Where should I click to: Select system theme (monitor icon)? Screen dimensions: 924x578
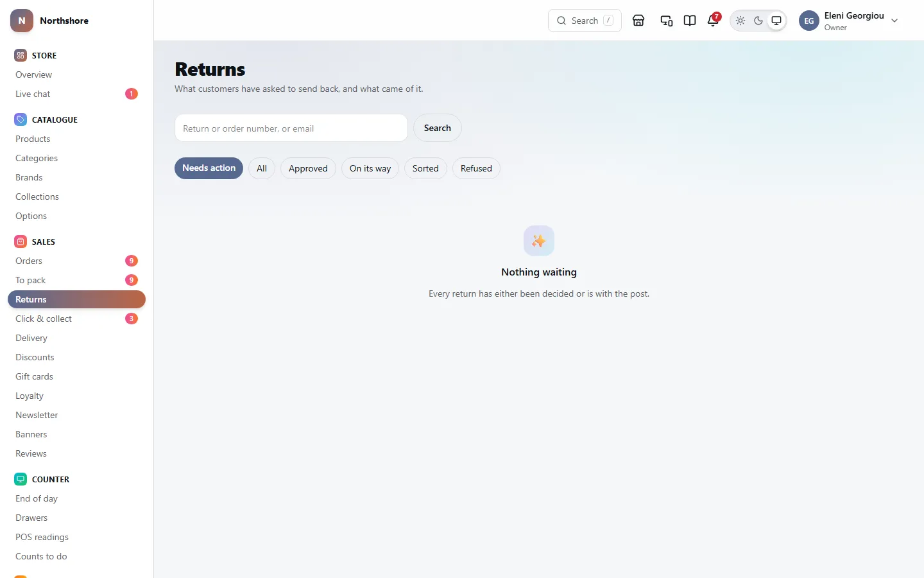click(776, 21)
